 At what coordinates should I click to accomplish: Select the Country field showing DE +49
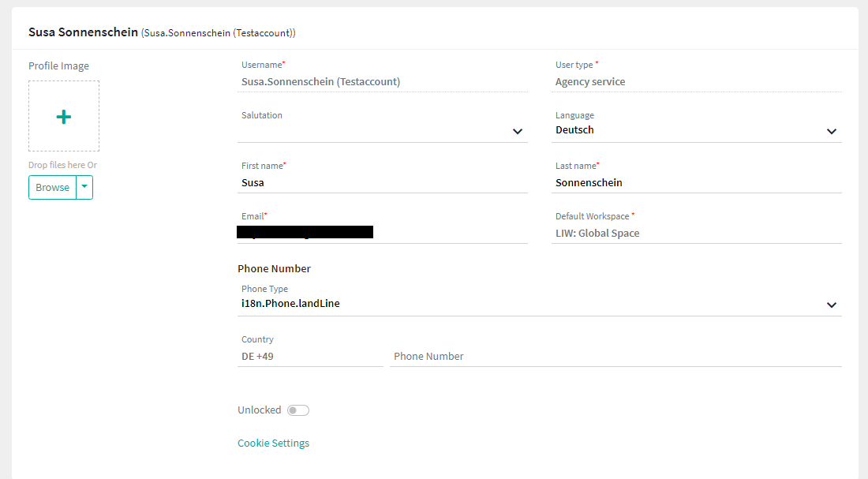tap(310, 357)
